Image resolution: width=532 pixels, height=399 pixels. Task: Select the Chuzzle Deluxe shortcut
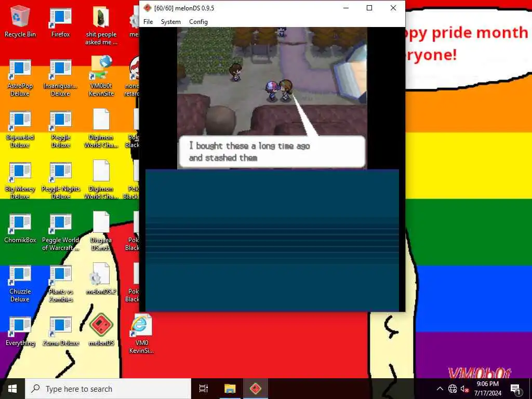[20, 284]
